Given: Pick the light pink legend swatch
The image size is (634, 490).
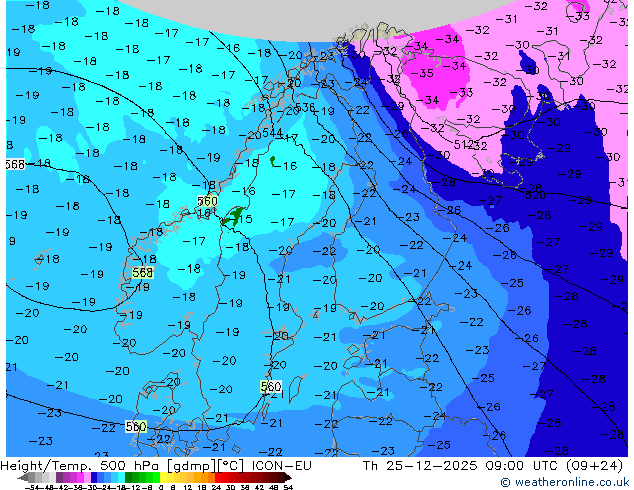Looking at the screenshot, I should (x=87, y=477).
